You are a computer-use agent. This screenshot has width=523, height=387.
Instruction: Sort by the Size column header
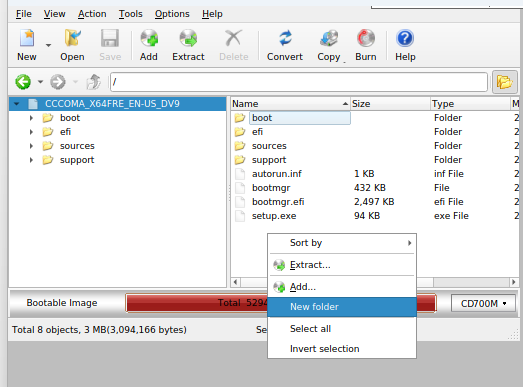click(390, 104)
